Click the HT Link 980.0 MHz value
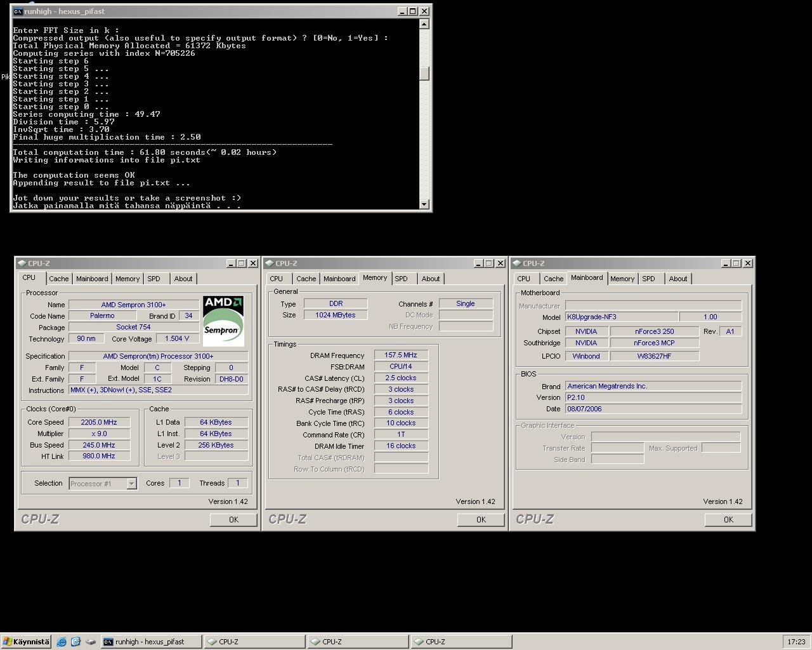Screen dimensions: 812x650 pos(99,456)
